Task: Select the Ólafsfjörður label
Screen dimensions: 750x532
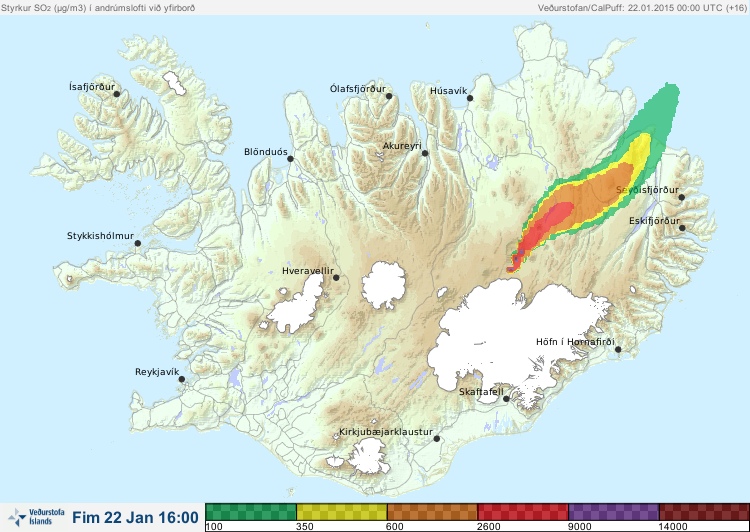Action: [x=358, y=89]
